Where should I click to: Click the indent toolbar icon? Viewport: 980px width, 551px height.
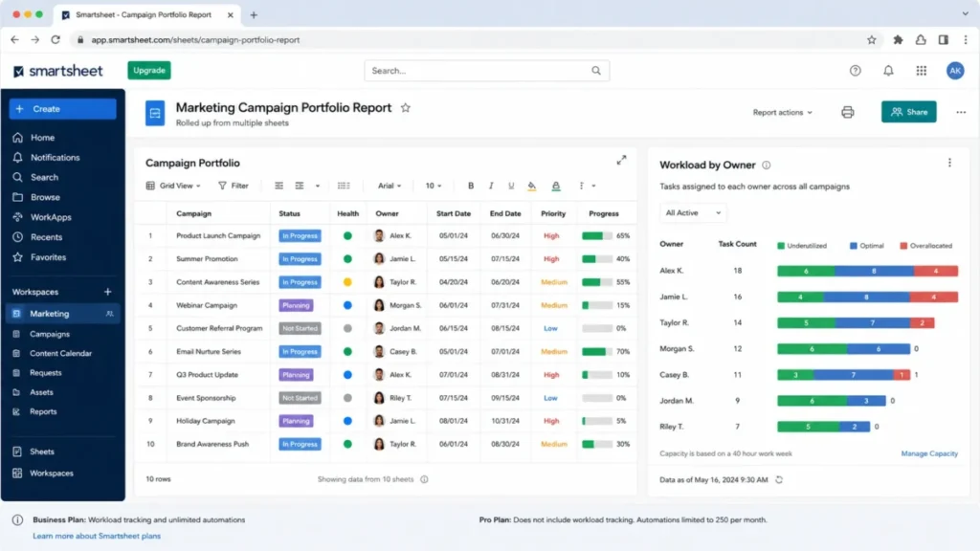click(x=300, y=186)
